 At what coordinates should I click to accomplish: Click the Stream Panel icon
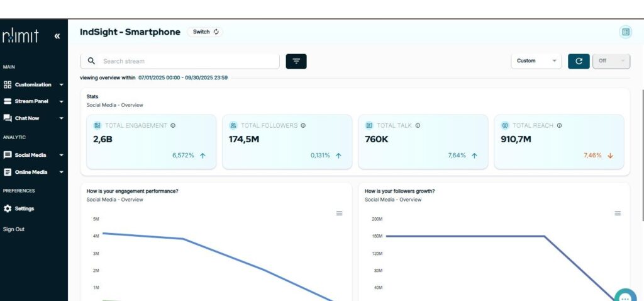click(8, 101)
